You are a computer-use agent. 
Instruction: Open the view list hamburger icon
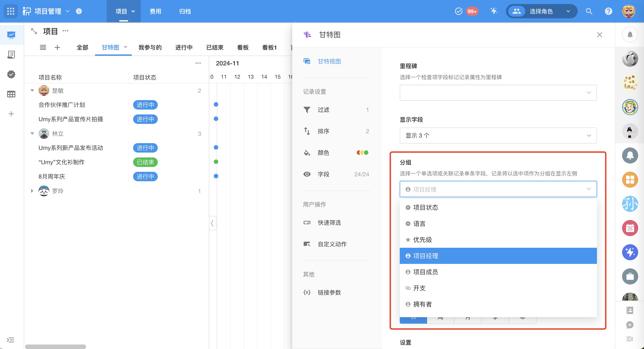pyautogui.click(x=43, y=47)
